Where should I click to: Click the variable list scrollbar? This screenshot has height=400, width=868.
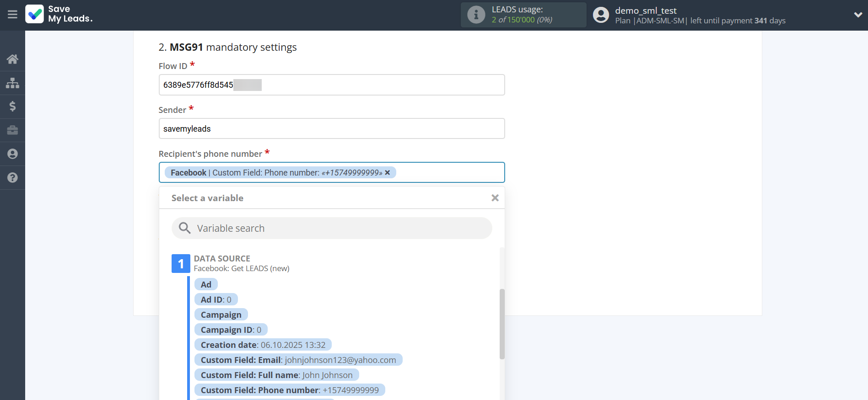point(502,324)
